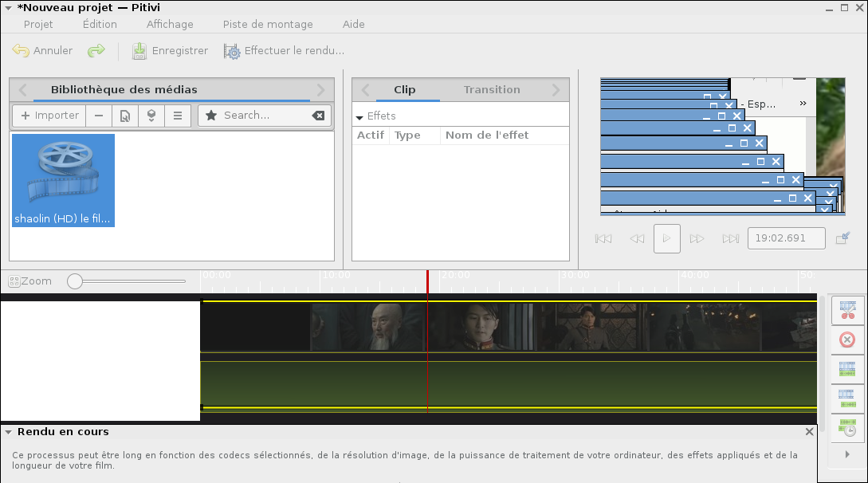Image resolution: width=868 pixels, height=483 pixels.
Task: Click the viewer preview image
Action: pos(722,146)
